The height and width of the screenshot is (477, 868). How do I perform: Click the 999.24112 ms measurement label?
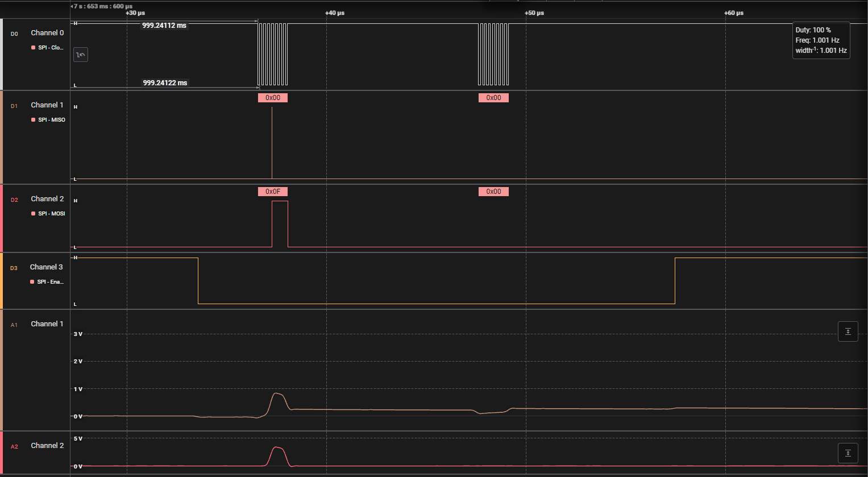[x=164, y=25]
